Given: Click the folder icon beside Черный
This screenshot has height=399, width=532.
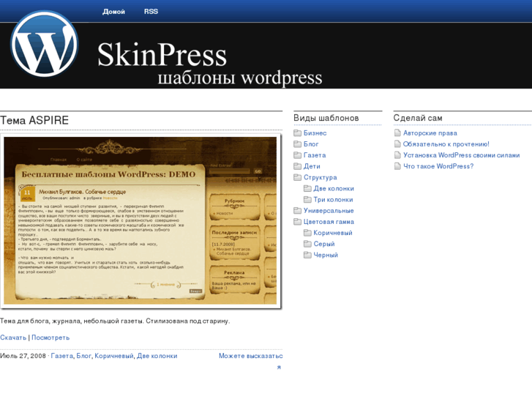Looking at the screenshot, I should pos(307,255).
